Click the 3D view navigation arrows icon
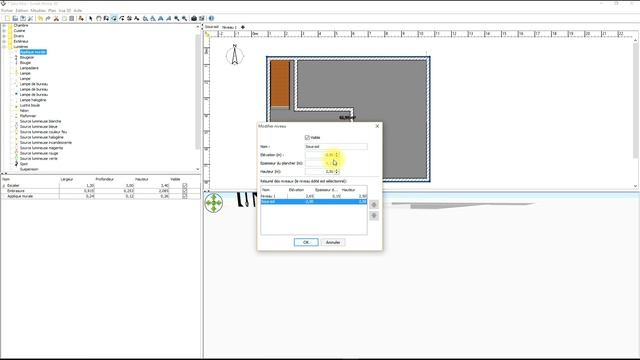640x360 pixels. (214, 203)
